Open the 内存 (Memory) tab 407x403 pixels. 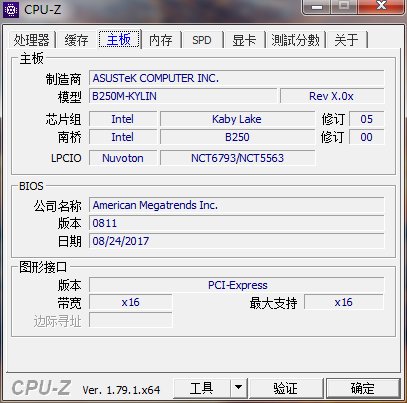pyautogui.click(x=161, y=40)
